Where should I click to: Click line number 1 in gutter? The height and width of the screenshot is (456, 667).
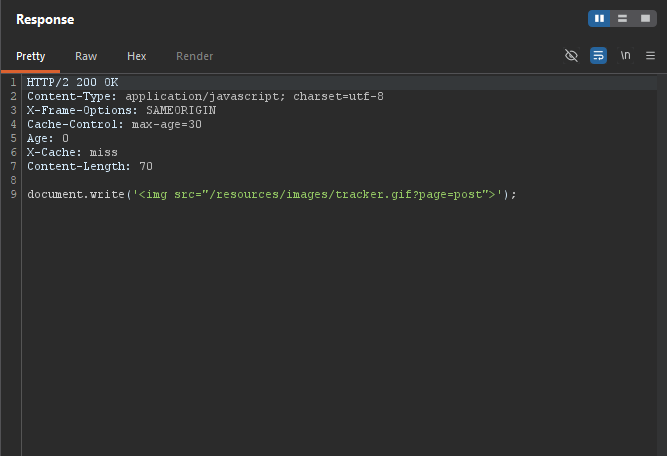14,83
